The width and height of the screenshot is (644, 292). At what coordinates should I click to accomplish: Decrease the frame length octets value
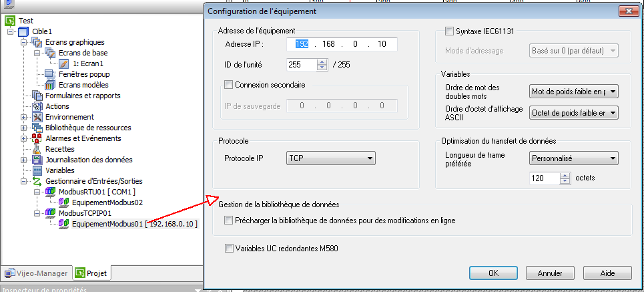click(565, 181)
